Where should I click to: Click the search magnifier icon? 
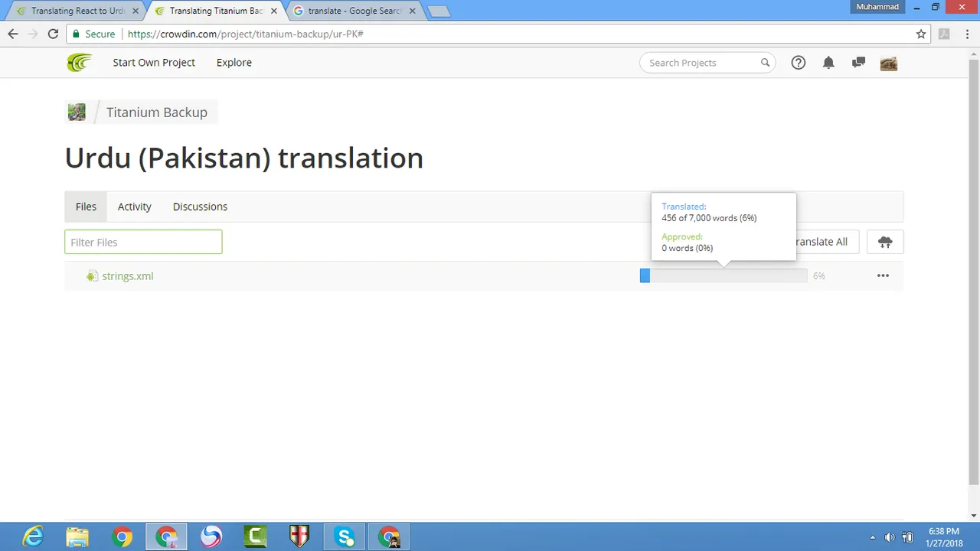[x=765, y=63]
